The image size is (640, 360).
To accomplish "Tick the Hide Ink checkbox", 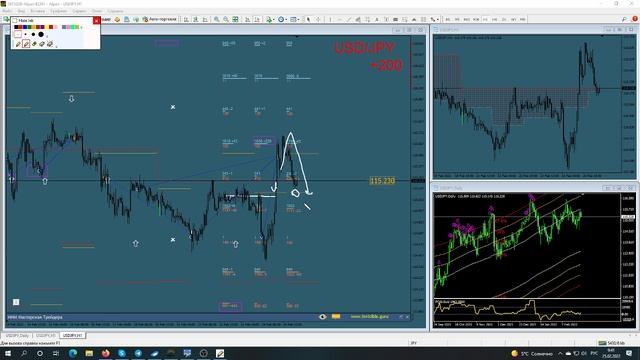I will pyautogui.click(x=14, y=20).
